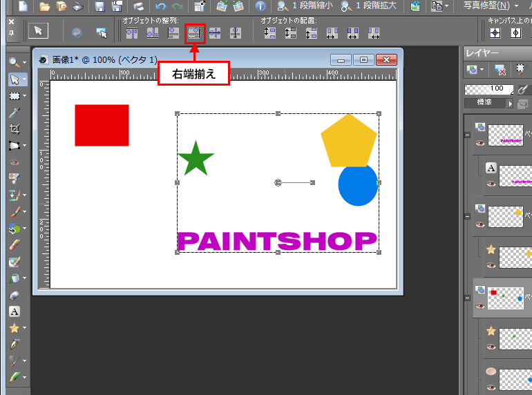Collapse the yellow pentagon layer group
Viewport: 532px width, 395px height.
(x=467, y=216)
